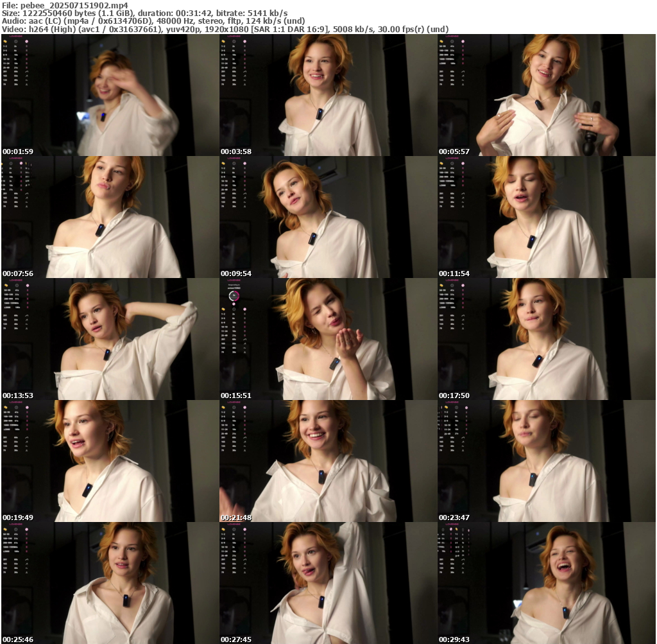This screenshot has width=657, height=644.
Task: Open the thumbnail at 00:21:48
Action: click(328, 461)
